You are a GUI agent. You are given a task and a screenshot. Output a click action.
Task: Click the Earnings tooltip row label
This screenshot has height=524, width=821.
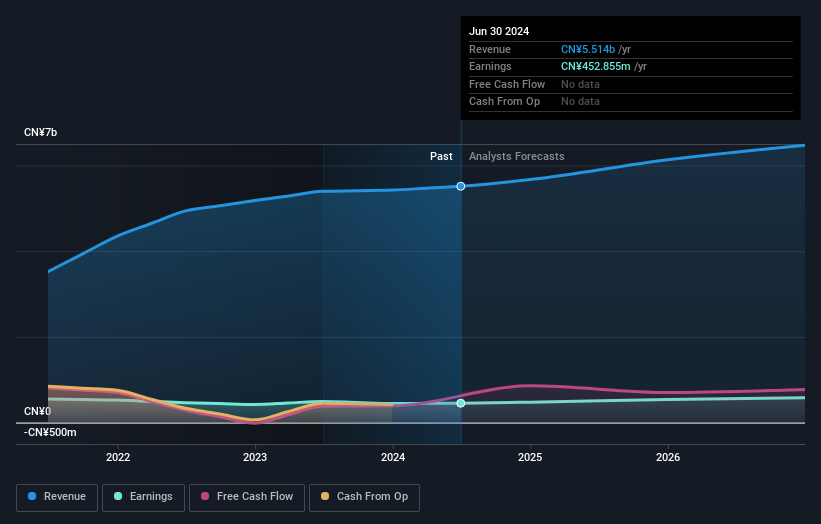coord(490,66)
